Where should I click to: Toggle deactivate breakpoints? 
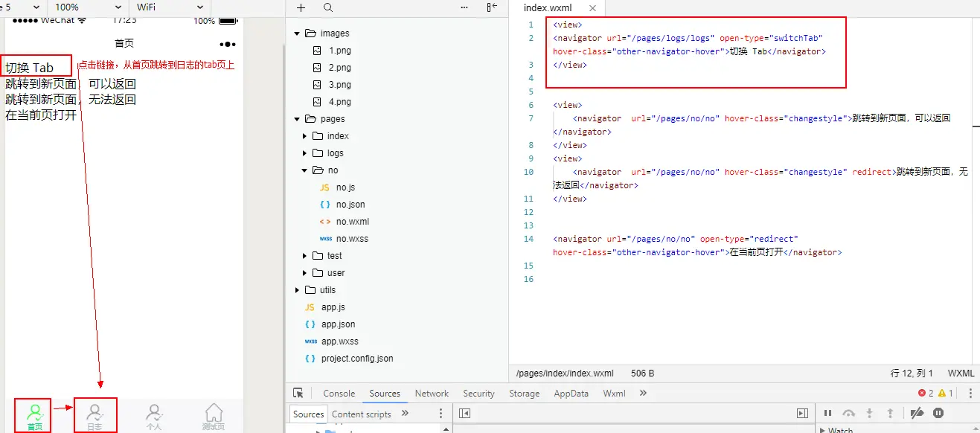[x=917, y=413]
